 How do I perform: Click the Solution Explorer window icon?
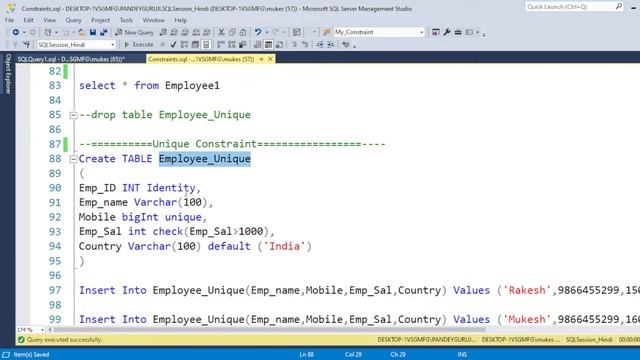(x=436, y=32)
